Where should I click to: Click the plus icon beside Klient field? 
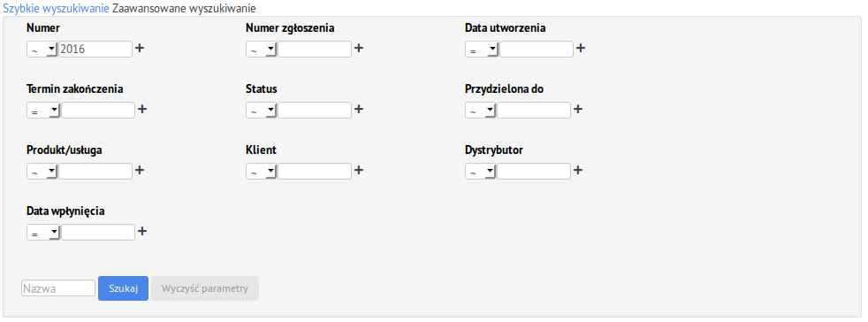359,170
